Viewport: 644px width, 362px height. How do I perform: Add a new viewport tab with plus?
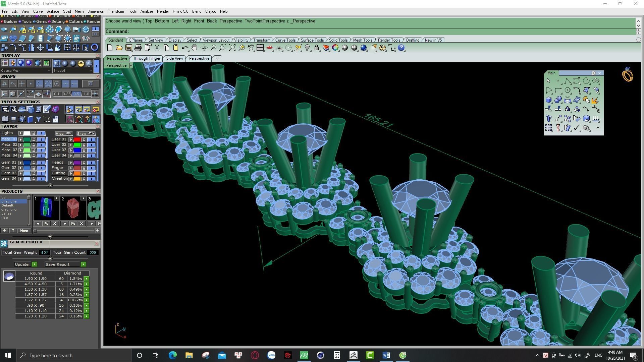(217, 58)
